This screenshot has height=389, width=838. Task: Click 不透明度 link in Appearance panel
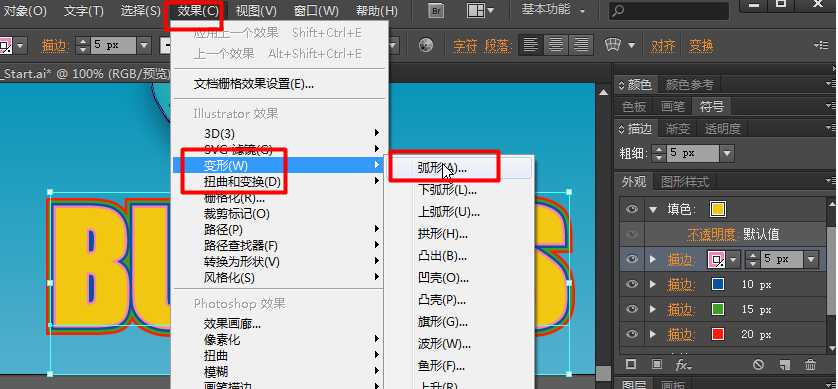712,234
